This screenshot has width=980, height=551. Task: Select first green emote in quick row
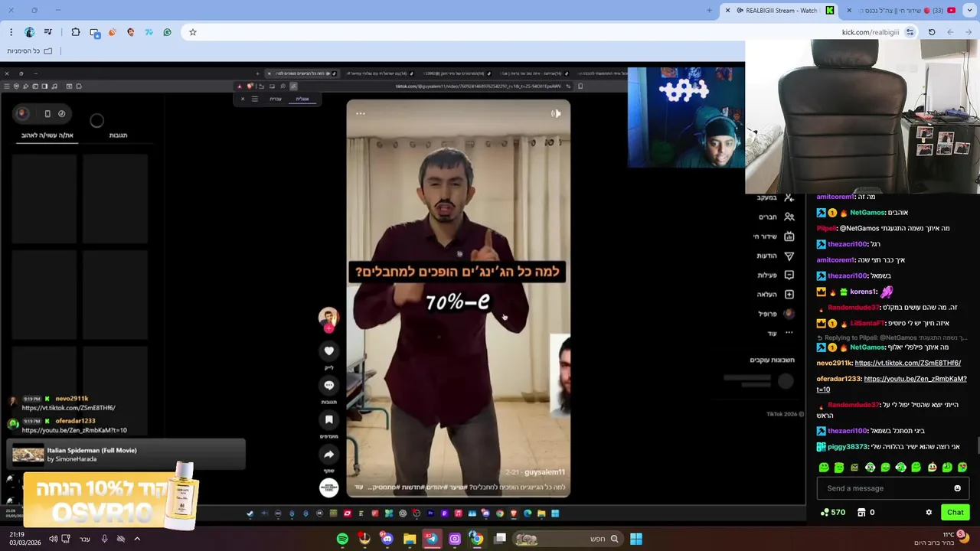point(824,467)
